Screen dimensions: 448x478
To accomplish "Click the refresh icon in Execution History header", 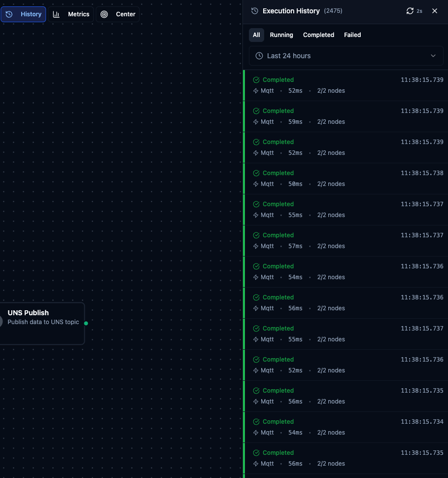I will pyautogui.click(x=411, y=10).
